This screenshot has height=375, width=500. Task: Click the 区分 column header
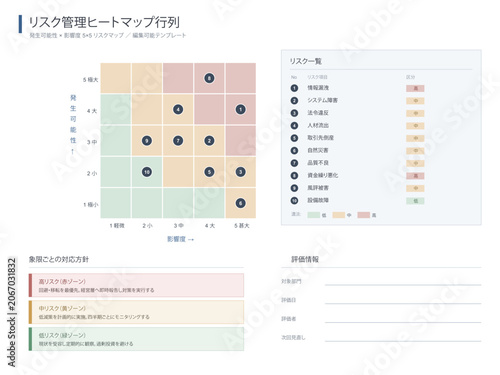point(410,77)
